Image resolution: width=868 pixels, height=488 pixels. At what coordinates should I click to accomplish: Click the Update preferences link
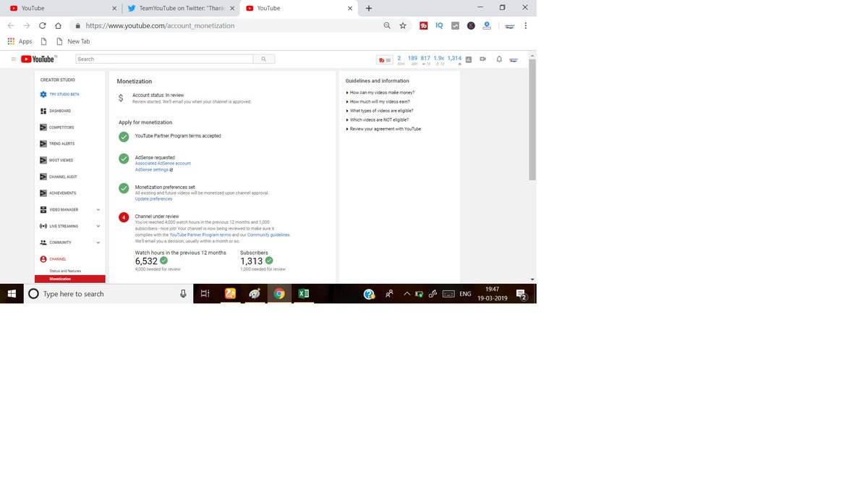click(153, 199)
